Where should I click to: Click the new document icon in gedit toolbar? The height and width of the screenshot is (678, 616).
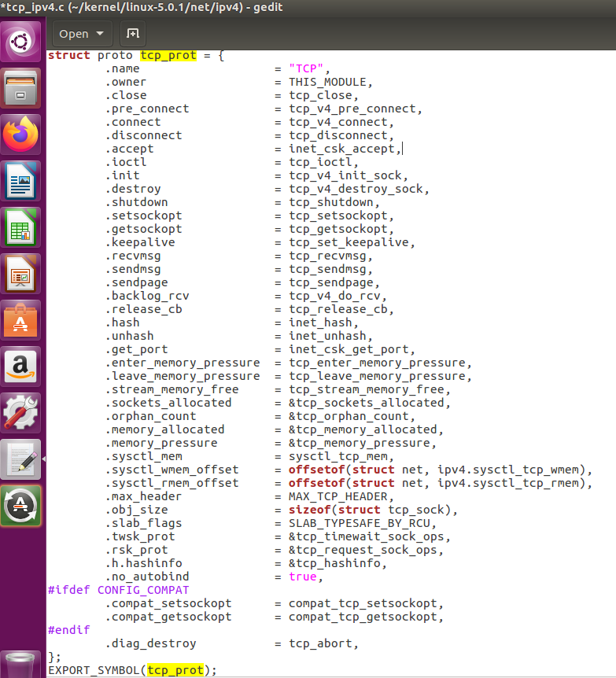point(132,33)
